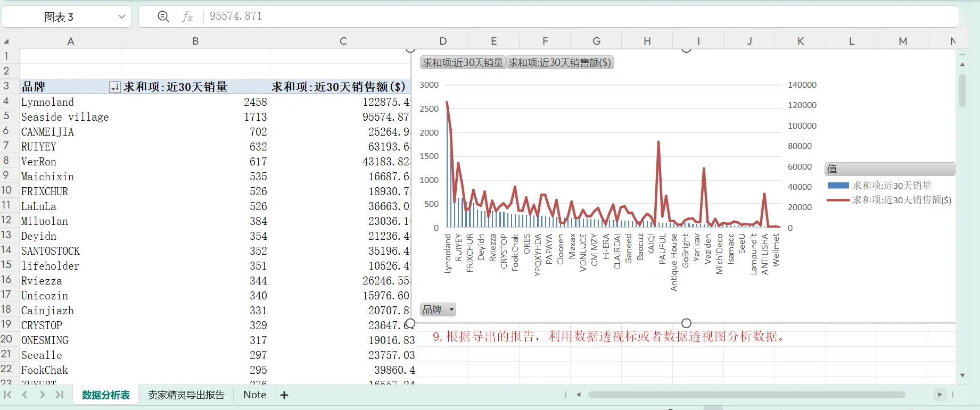Click sales value 2458 cell
Screen dimensions: 980x410
pyautogui.click(x=195, y=102)
